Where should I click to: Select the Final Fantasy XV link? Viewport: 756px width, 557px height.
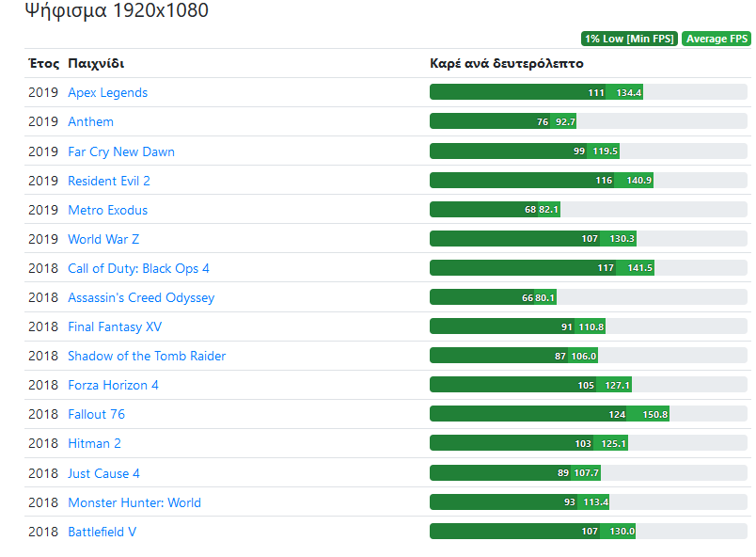115,326
